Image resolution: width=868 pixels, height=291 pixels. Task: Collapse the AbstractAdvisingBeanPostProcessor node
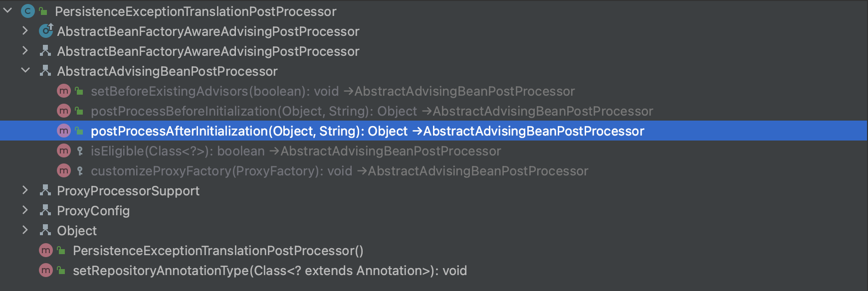point(25,71)
